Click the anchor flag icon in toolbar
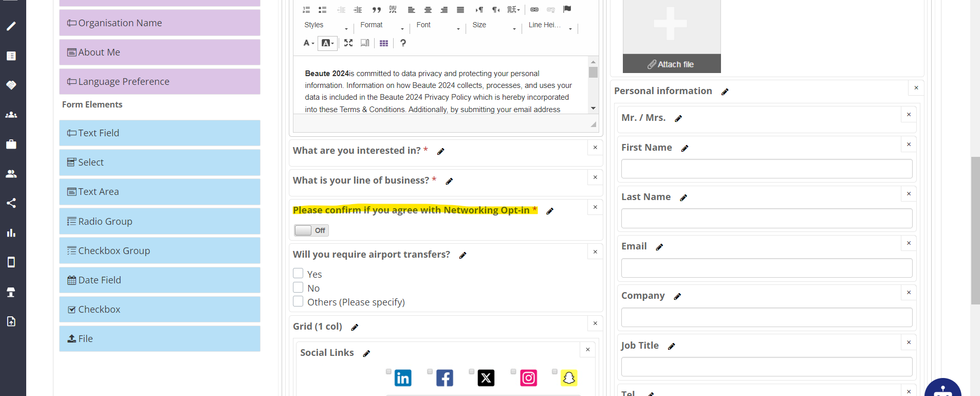980x396 pixels. [567, 9]
